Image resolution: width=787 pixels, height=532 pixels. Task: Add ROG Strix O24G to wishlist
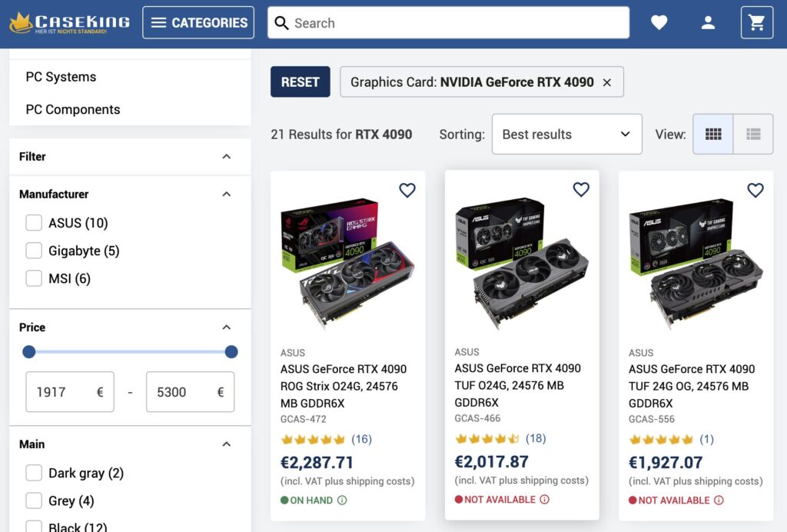pyautogui.click(x=407, y=191)
